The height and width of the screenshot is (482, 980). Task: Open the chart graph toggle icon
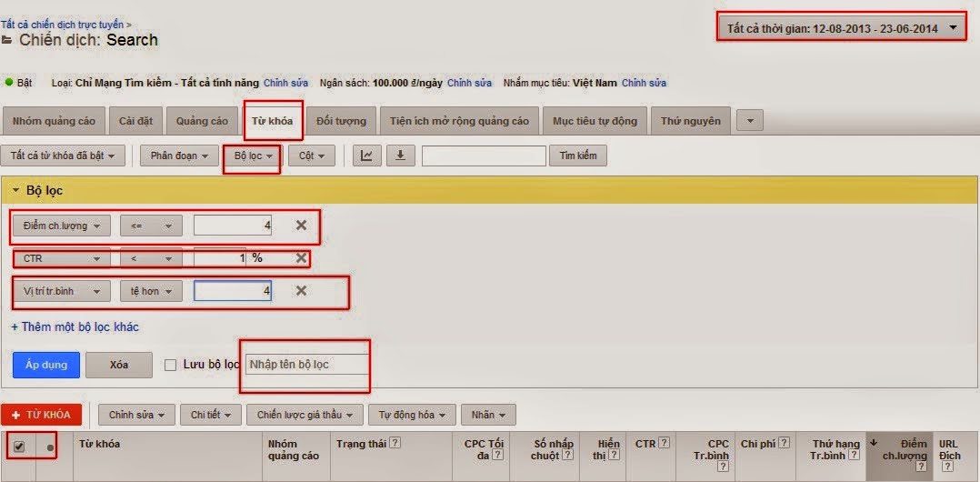click(x=367, y=156)
